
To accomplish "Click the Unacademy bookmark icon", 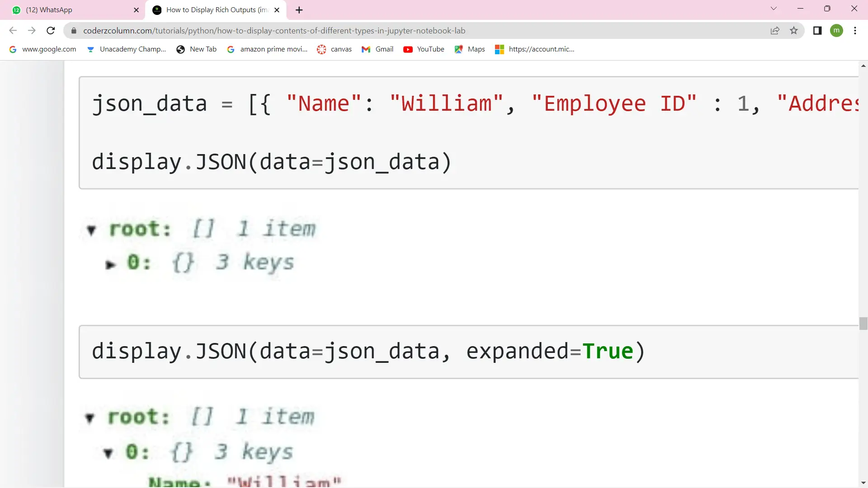I will click(90, 49).
